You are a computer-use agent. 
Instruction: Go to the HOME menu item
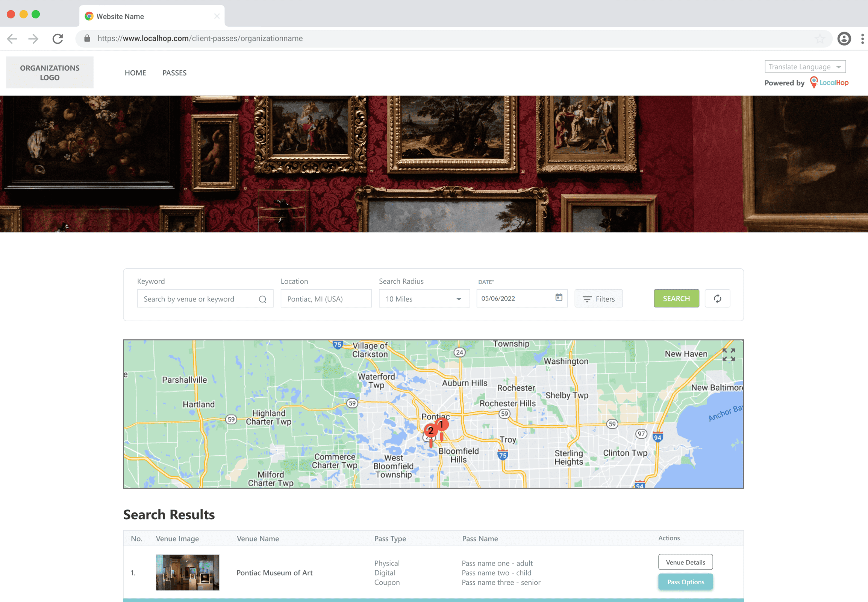[135, 73]
